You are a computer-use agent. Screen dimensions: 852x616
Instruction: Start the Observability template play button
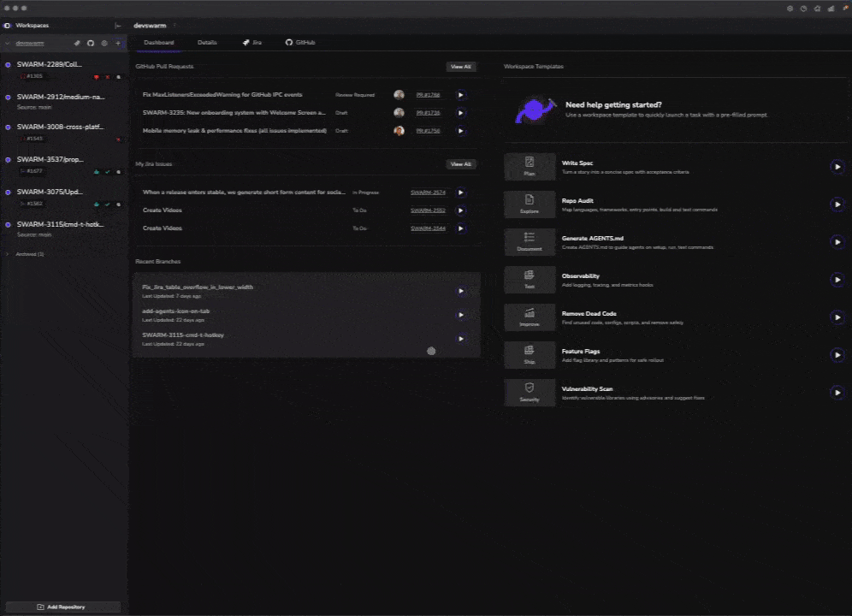(837, 280)
